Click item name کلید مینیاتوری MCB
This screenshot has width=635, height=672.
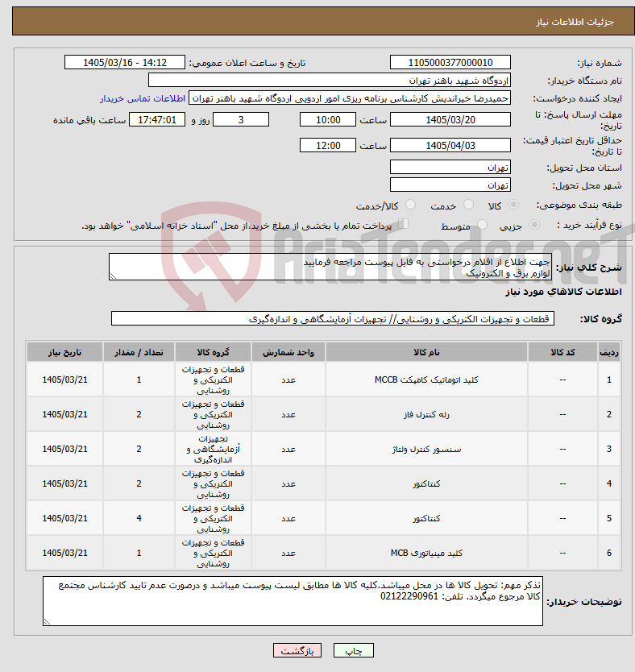tap(426, 554)
